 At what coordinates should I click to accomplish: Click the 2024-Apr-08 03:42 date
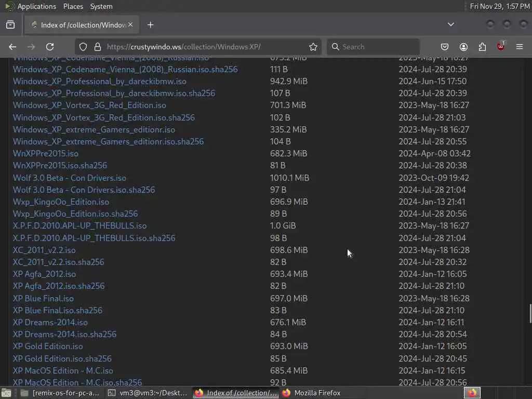[x=435, y=153]
